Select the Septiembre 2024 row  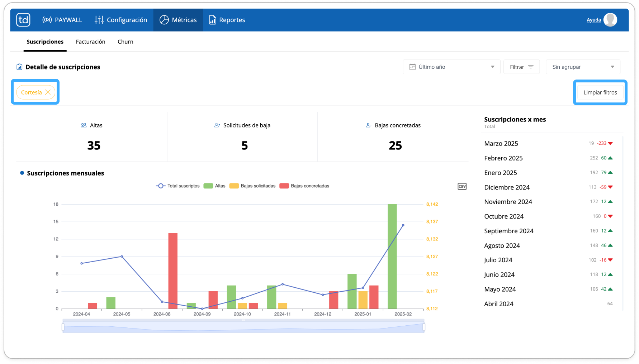click(x=549, y=231)
